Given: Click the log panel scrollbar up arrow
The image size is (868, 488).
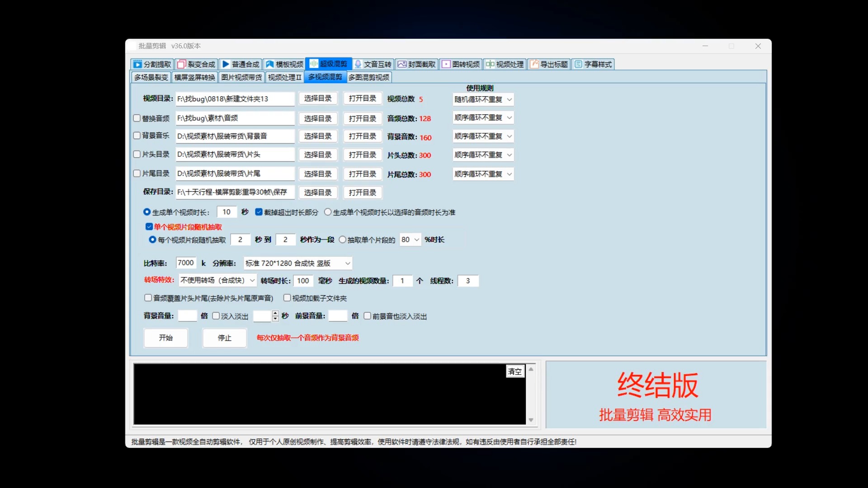Looking at the screenshot, I should tap(531, 369).
